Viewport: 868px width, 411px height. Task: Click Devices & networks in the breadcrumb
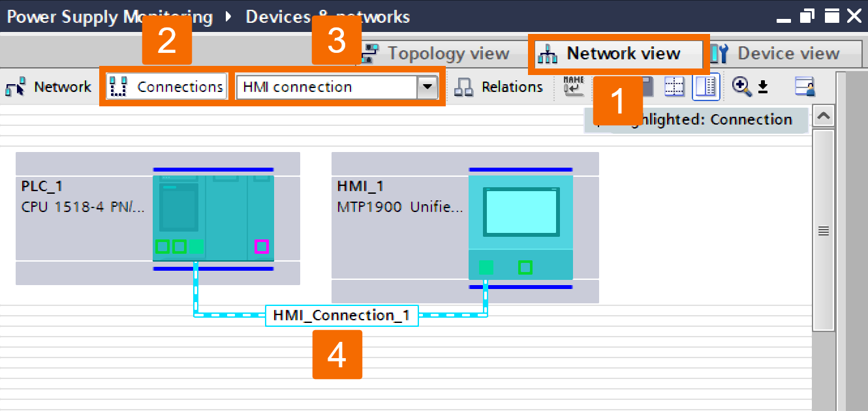point(328,16)
